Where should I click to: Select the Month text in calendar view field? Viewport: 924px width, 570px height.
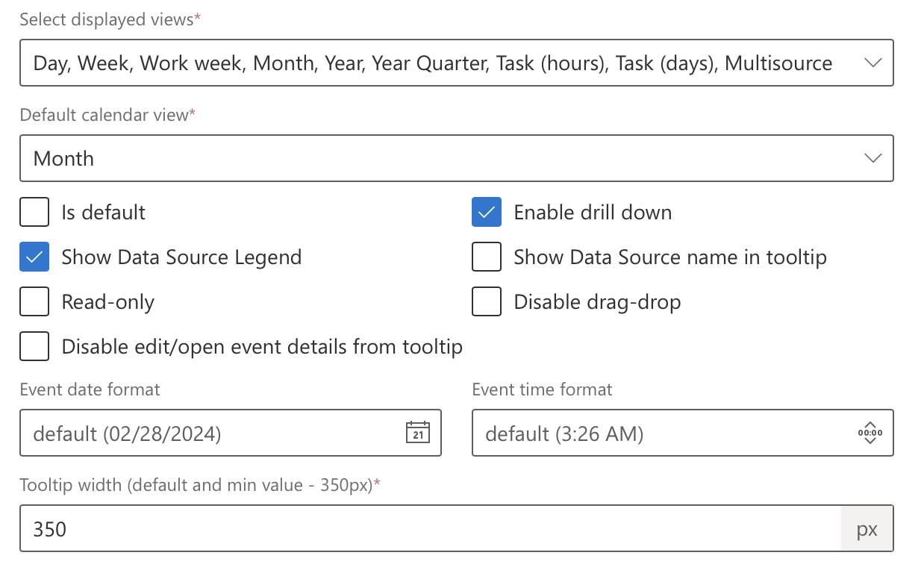[63, 158]
